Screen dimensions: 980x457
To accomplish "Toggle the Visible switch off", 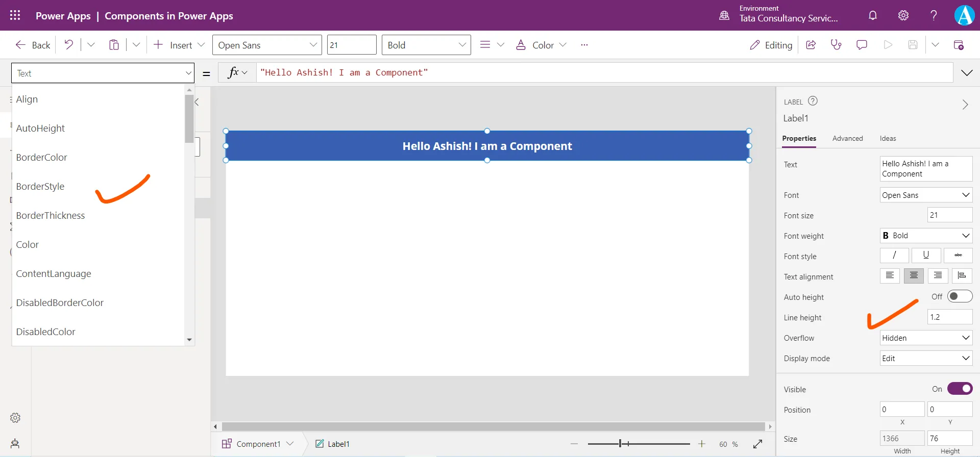I will click(960, 389).
